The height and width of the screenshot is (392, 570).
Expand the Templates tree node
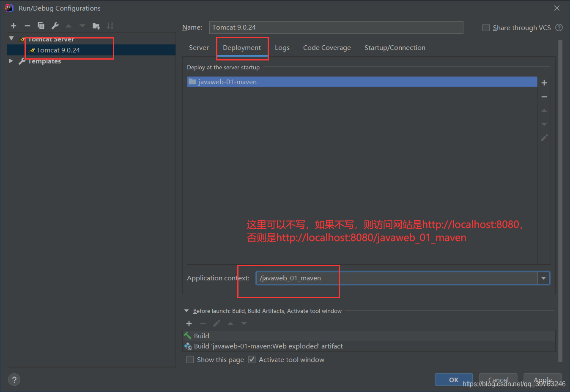point(11,61)
